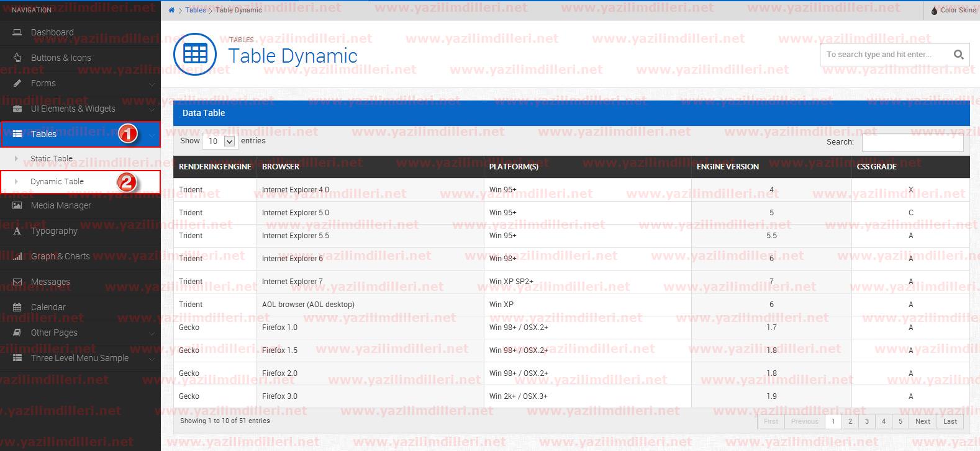Screen dimensions: 980x451
Task: Jump to page 3 in pagination
Action: [867, 421]
